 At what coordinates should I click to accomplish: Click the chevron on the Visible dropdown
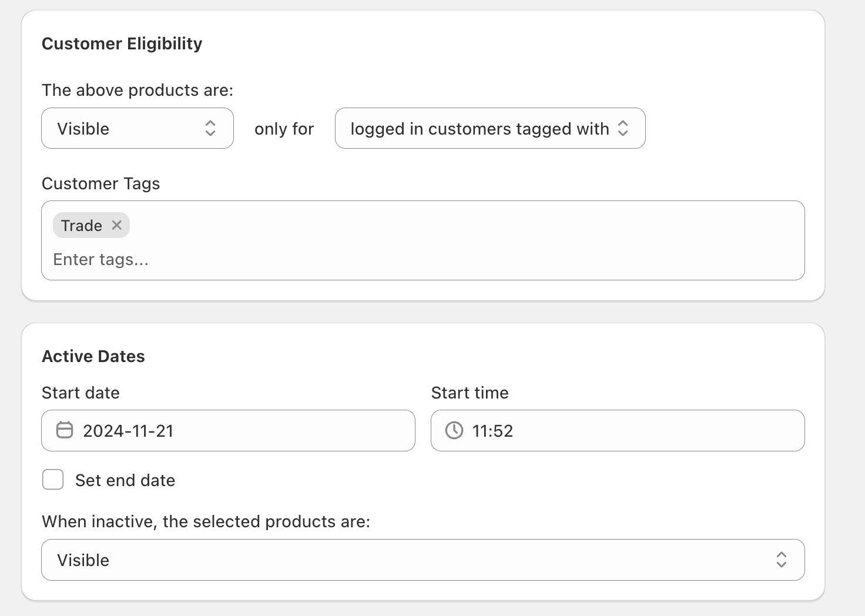210,128
